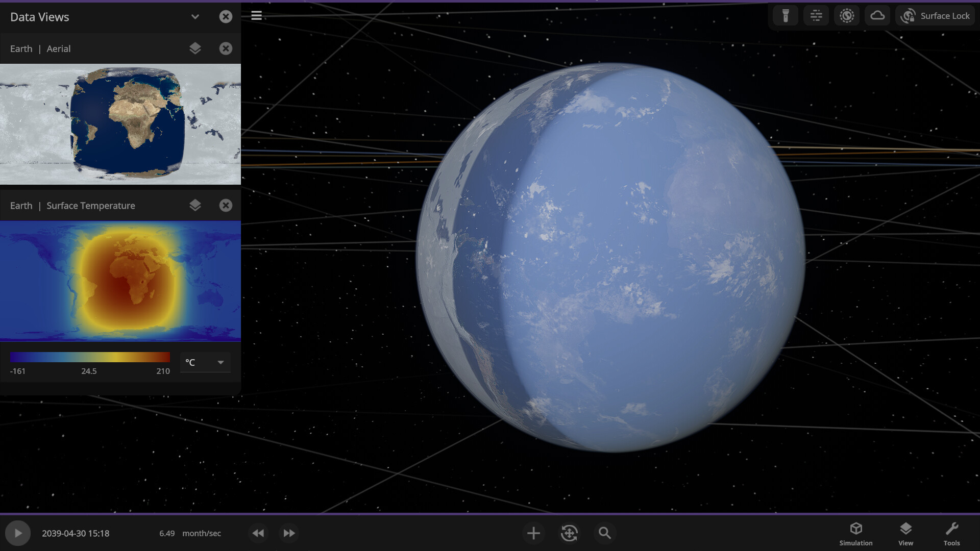
Task: Expand the temperature unit dropdown menu
Action: tap(220, 363)
